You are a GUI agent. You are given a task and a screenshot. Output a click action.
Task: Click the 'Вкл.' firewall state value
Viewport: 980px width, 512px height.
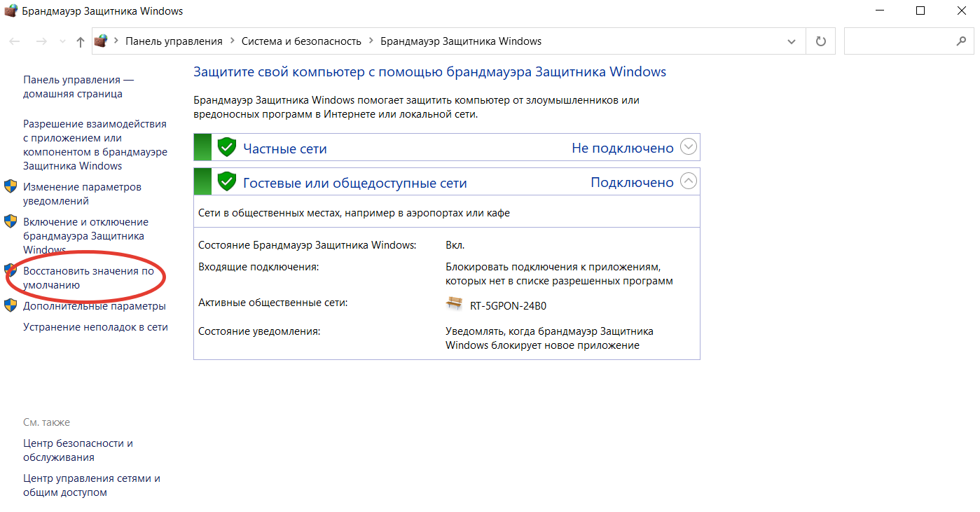(x=455, y=245)
